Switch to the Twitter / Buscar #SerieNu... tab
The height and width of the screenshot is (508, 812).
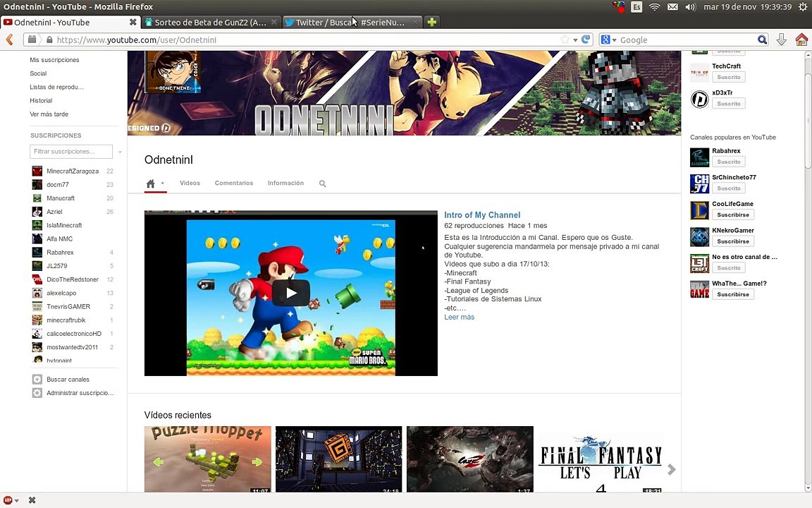[x=352, y=23]
